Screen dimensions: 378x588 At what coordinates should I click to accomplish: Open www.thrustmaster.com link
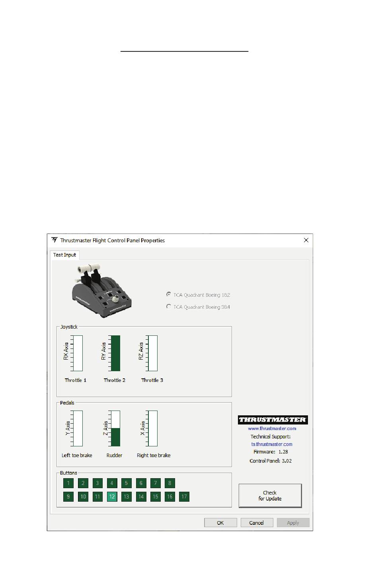(272, 428)
